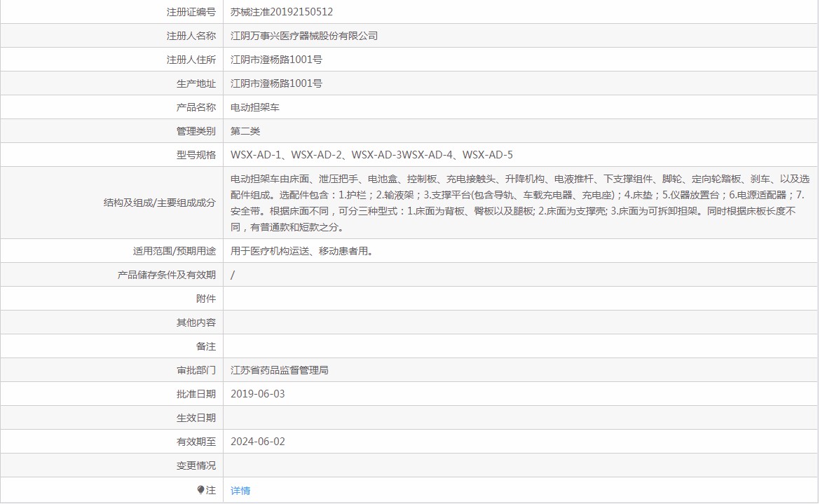The image size is (820, 504).
Task: Select the 第二类 category value
Action: (x=245, y=130)
